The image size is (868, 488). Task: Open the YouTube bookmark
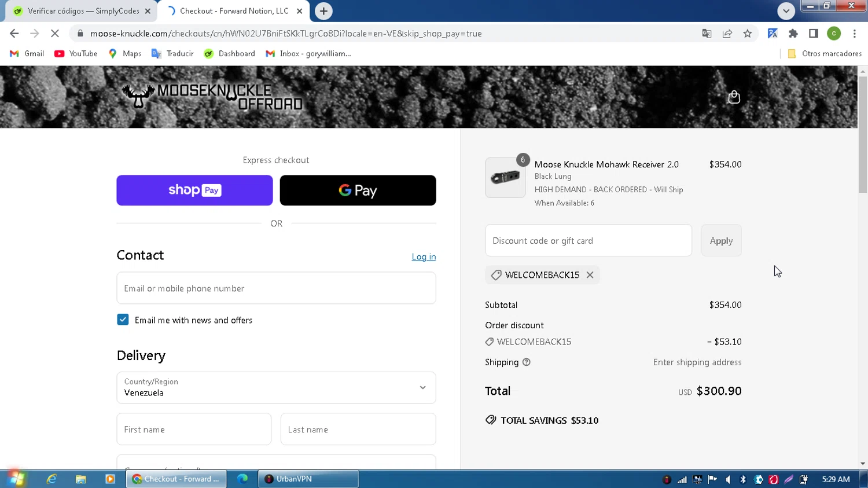click(76, 53)
